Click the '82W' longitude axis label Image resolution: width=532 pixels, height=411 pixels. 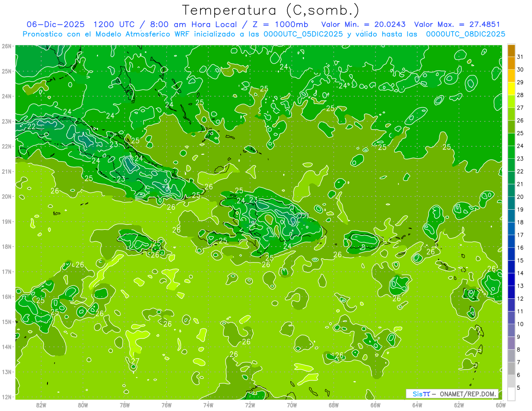(x=41, y=405)
